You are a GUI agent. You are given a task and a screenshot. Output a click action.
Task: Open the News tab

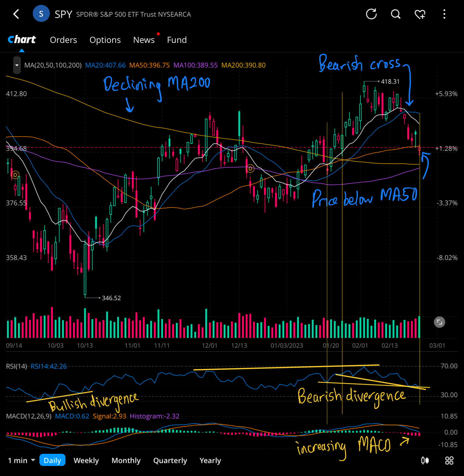(x=144, y=40)
